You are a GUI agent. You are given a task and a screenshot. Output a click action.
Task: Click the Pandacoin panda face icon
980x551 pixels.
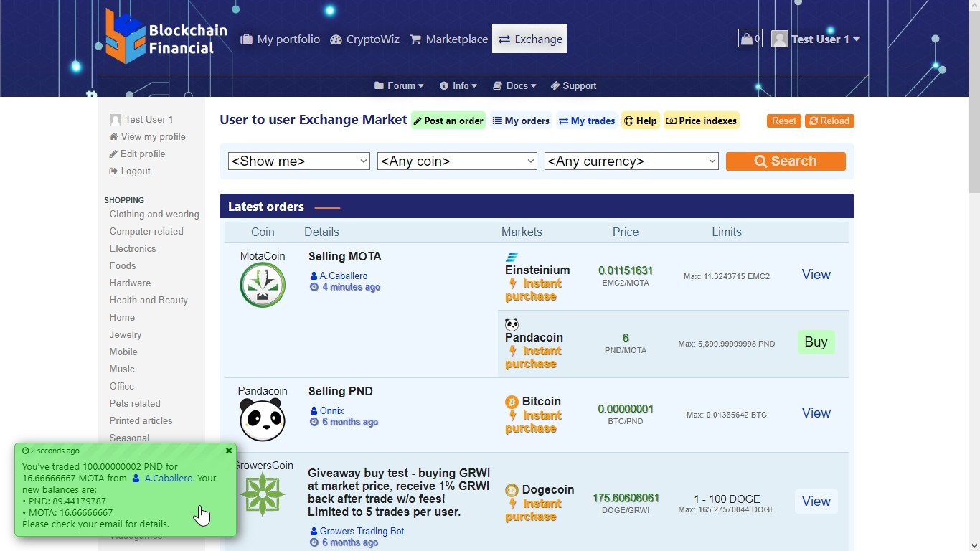point(263,420)
